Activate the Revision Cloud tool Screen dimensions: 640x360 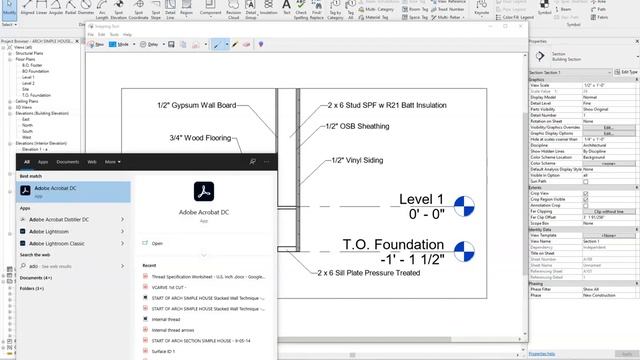click(x=233, y=10)
